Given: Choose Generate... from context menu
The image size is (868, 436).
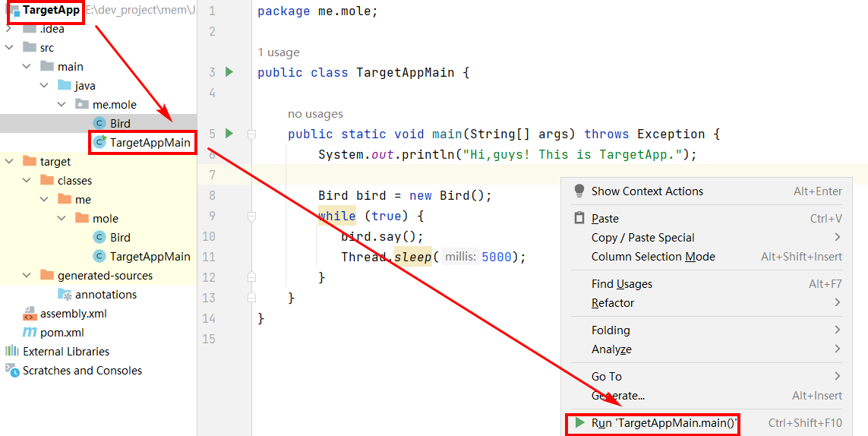Looking at the screenshot, I should [x=705, y=396].
